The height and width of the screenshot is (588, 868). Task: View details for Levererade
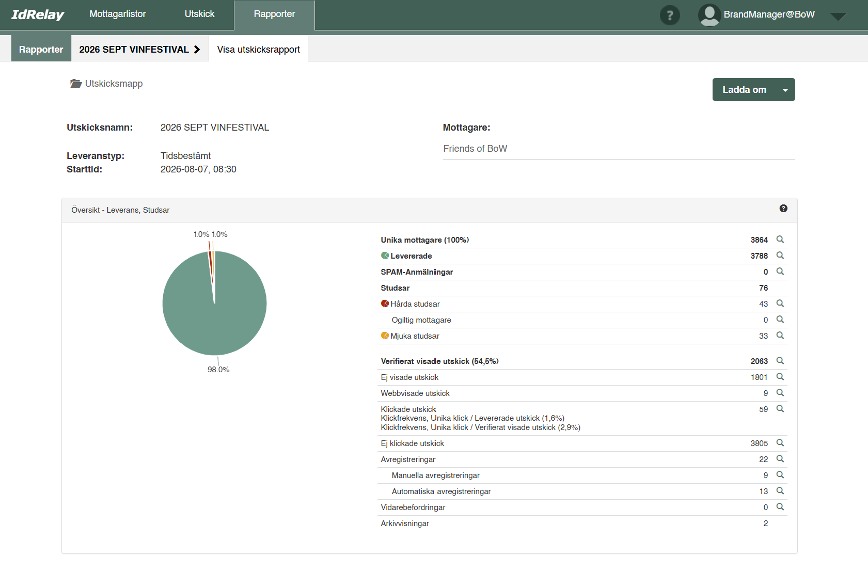(780, 256)
